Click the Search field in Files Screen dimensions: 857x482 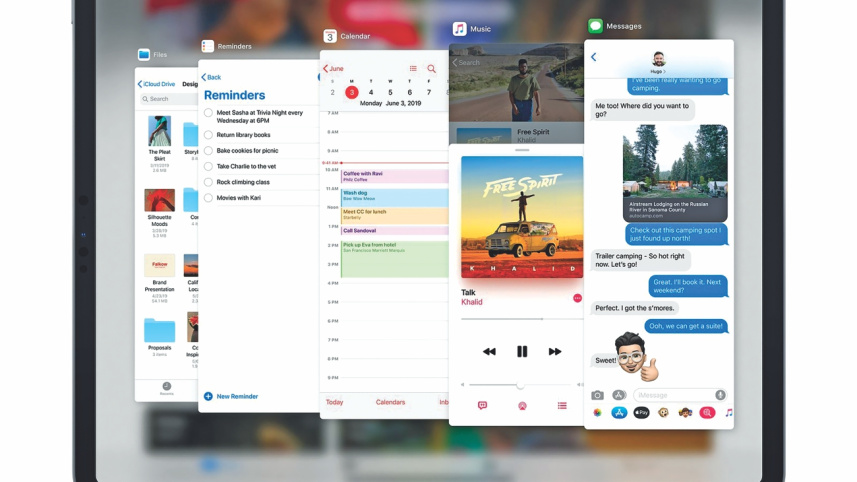[x=168, y=99]
